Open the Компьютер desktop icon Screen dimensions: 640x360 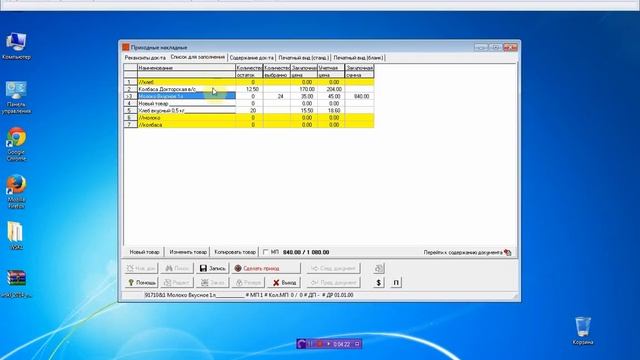pyautogui.click(x=16, y=46)
